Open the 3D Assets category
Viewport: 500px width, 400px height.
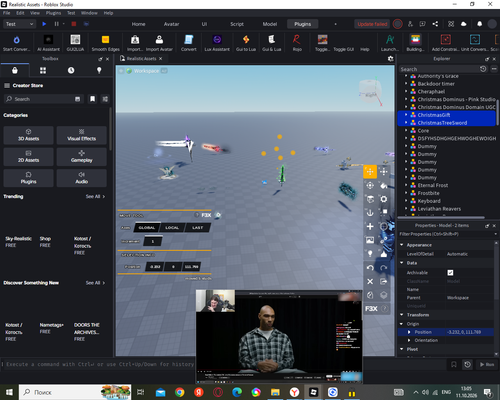point(28,135)
